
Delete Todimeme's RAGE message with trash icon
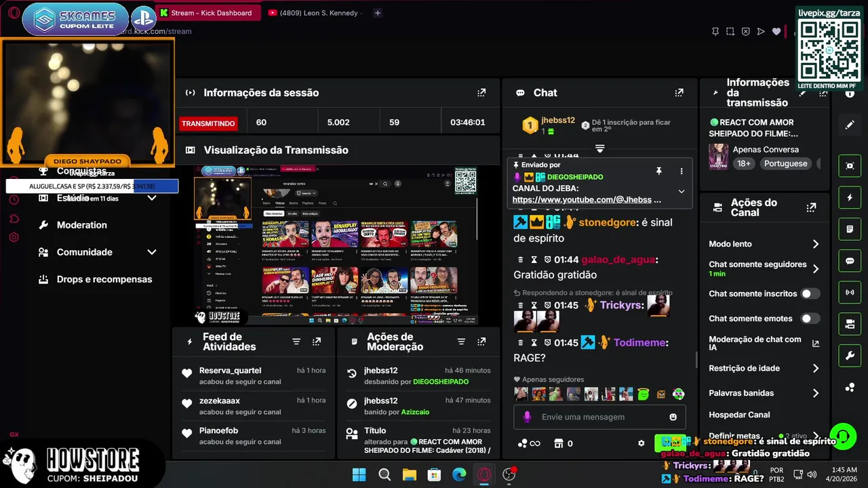tap(521, 343)
